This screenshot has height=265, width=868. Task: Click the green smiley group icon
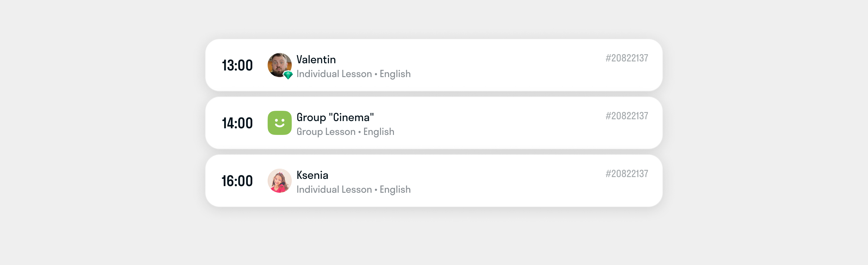[279, 123]
